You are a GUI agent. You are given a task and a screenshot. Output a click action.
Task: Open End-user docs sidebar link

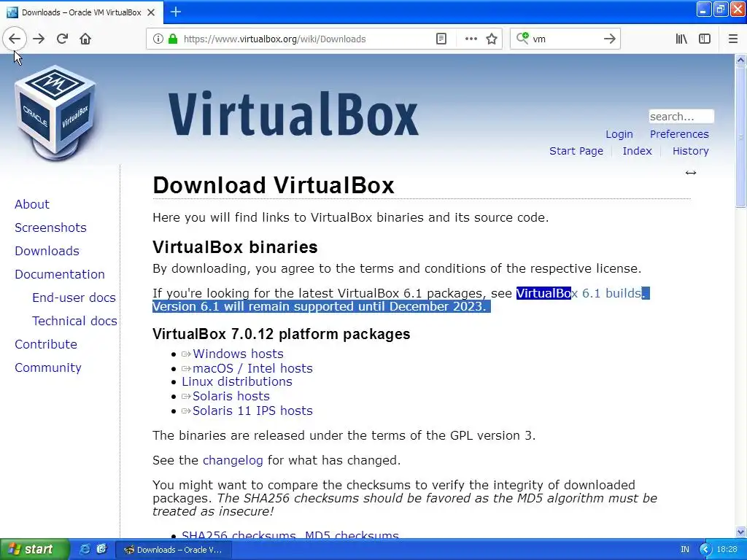click(74, 297)
